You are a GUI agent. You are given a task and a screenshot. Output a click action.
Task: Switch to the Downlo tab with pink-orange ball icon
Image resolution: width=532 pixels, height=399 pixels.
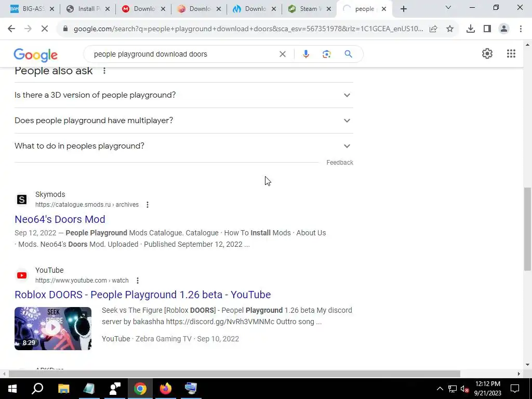(196, 9)
